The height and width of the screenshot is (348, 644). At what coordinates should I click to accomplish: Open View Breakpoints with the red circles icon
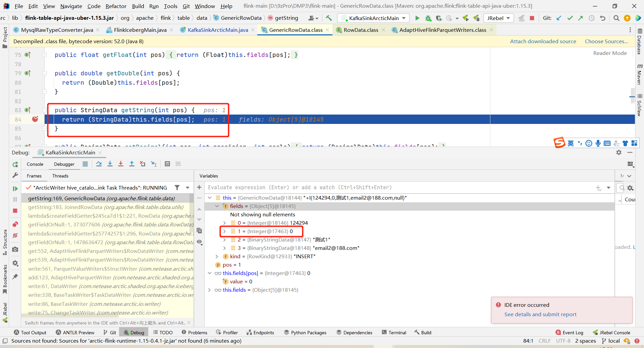15,224
